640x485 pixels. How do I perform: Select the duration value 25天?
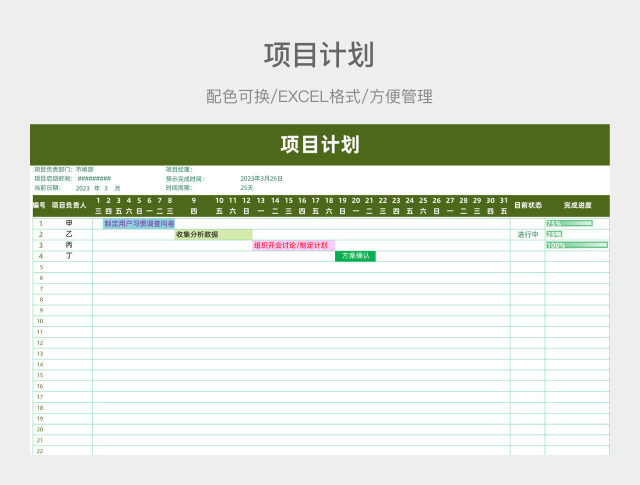coord(247,188)
